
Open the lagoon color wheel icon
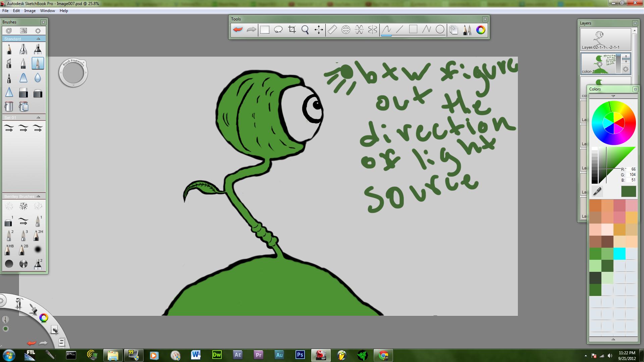[44, 318]
